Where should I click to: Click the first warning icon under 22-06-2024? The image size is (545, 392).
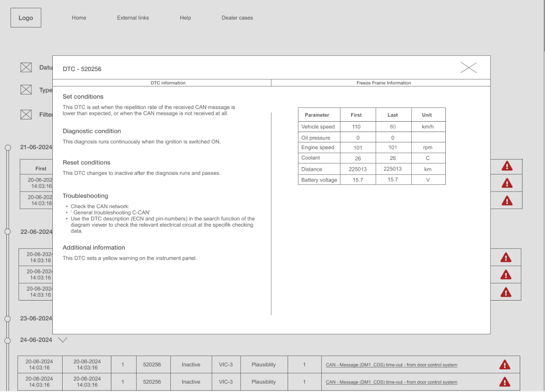506,258
